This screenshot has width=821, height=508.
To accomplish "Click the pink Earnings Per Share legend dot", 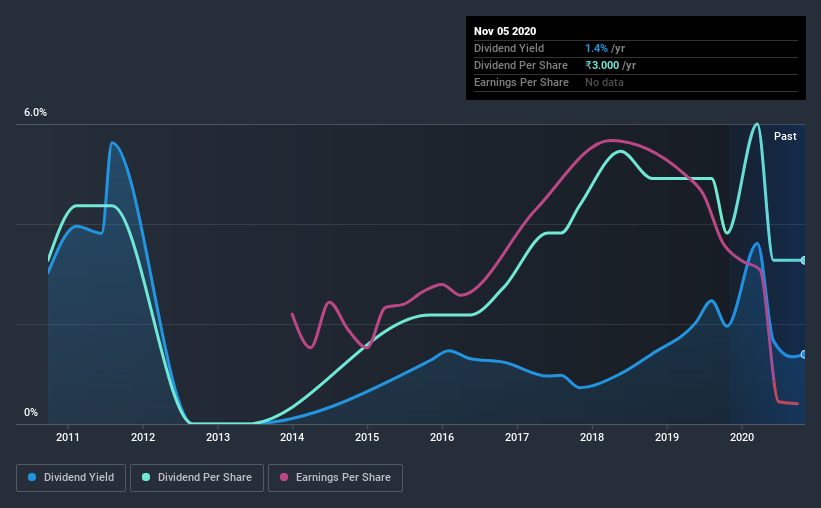I will (x=284, y=477).
